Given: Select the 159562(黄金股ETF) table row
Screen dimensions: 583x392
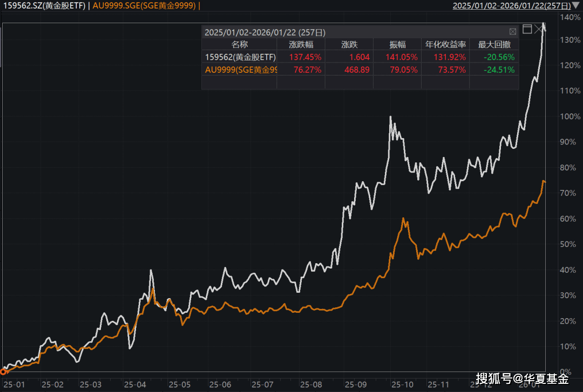Looking at the screenshot, I should pyautogui.click(x=240, y=57).
